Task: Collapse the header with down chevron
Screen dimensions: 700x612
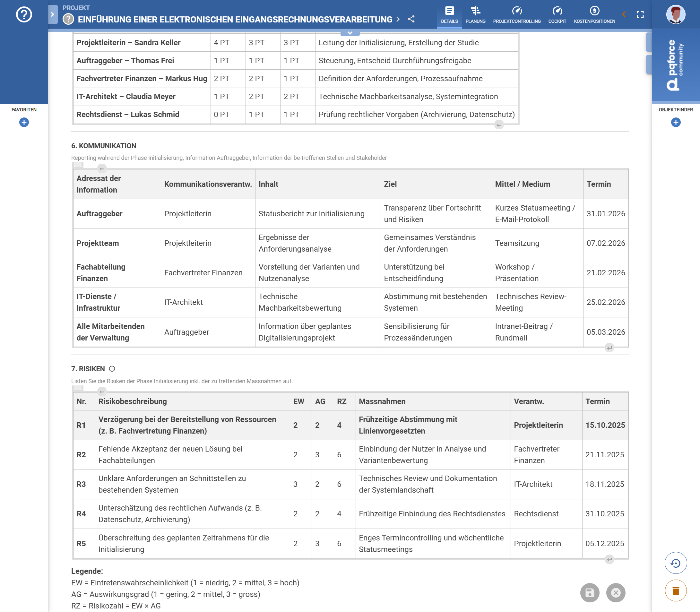Action: coord(350,33)
